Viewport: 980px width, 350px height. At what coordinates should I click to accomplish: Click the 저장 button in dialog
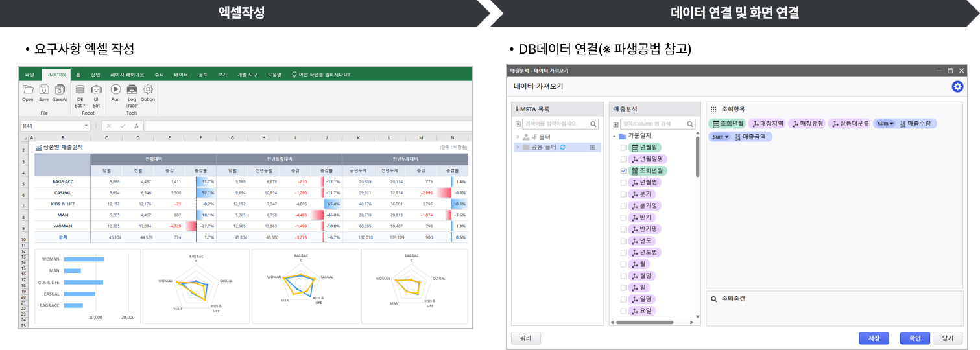[x=874, y=338]
